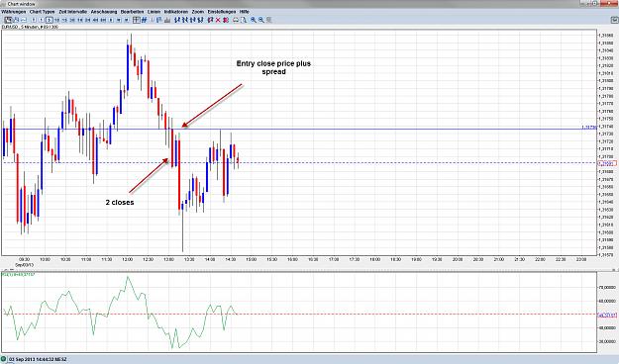Open the Indikatoren menu
Image resolution: width=619 pixels, height=364 pixels.
pos(176,12)
